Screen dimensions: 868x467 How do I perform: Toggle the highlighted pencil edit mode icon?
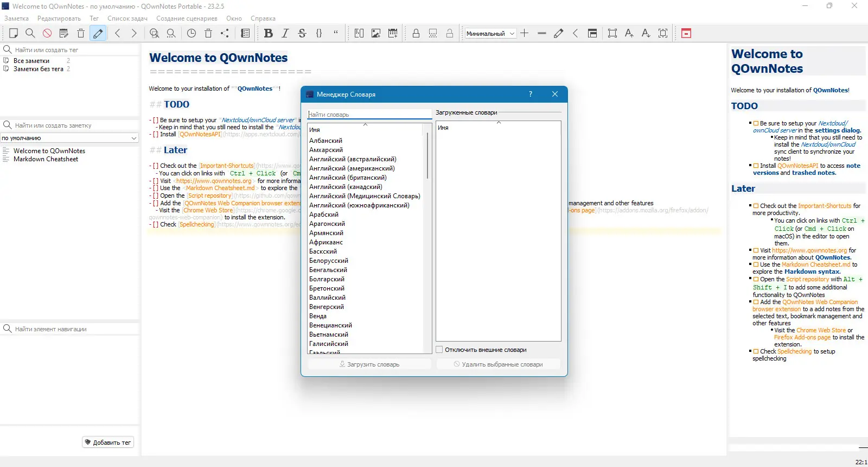[x=98, y=33]
